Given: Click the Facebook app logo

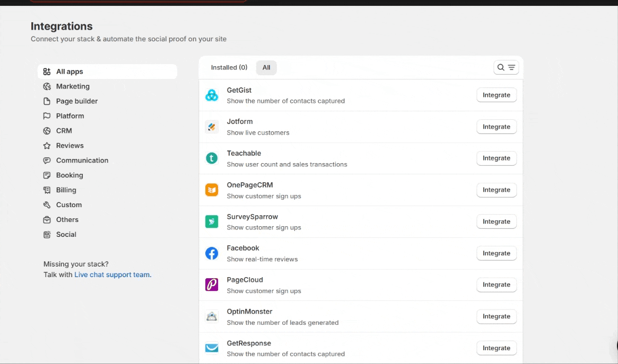Looking at the screenshot, I should click(212, 253).
